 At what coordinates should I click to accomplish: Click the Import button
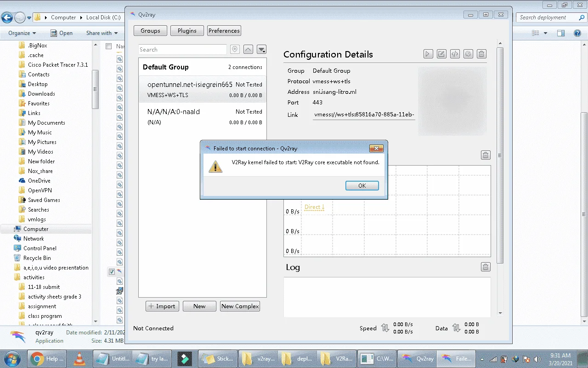click(x=162, y=306)
